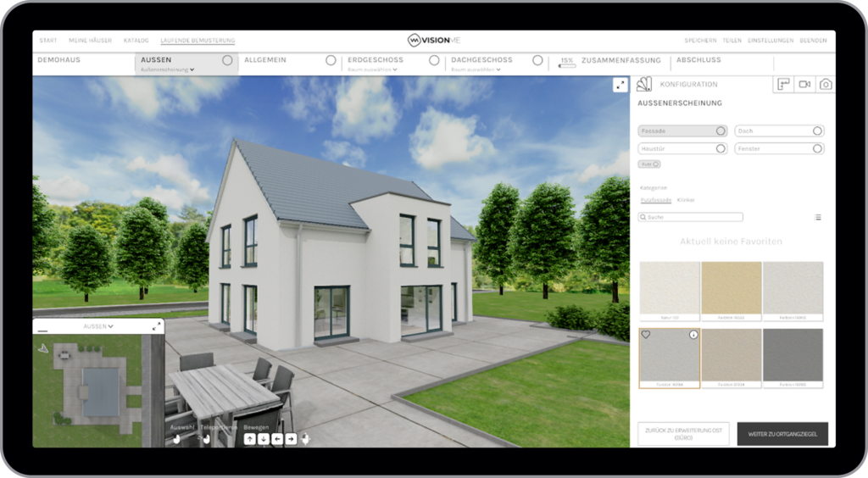Take a snapshot with the camera icon

[x=825, y=84]
